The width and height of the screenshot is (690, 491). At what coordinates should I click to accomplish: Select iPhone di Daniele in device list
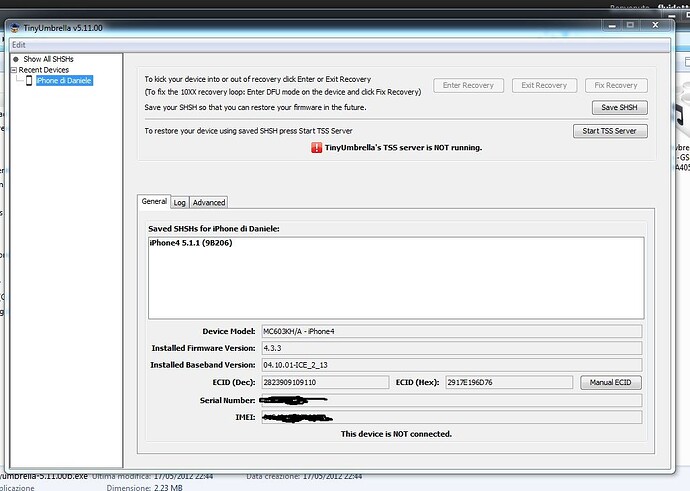[64, 81]
